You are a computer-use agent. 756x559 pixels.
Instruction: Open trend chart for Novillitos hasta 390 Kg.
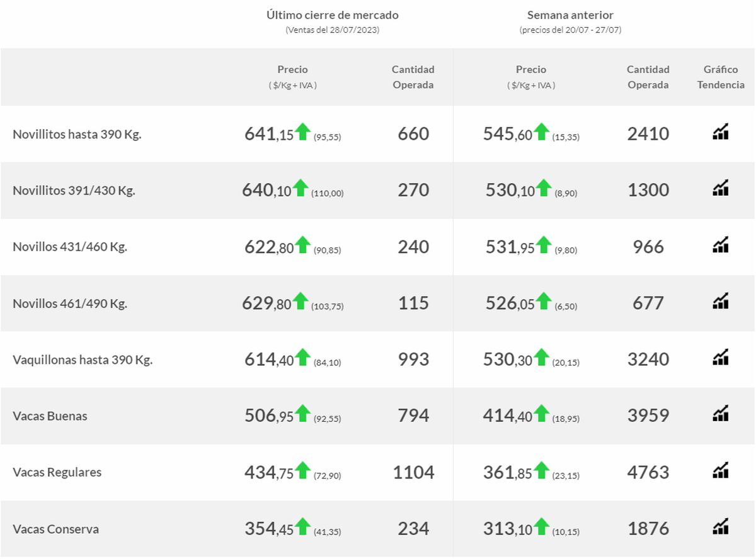[x=721, y=132]
